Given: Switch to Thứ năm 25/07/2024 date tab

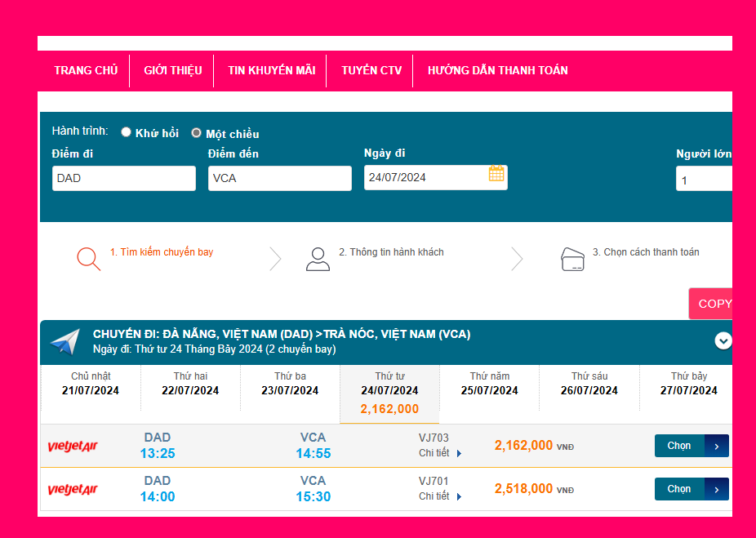Looking at the screenshot, I should 490,384.
